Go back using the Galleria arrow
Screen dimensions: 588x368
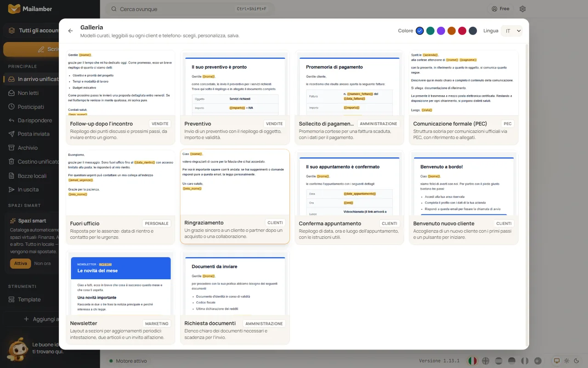(x=70, y=31)
